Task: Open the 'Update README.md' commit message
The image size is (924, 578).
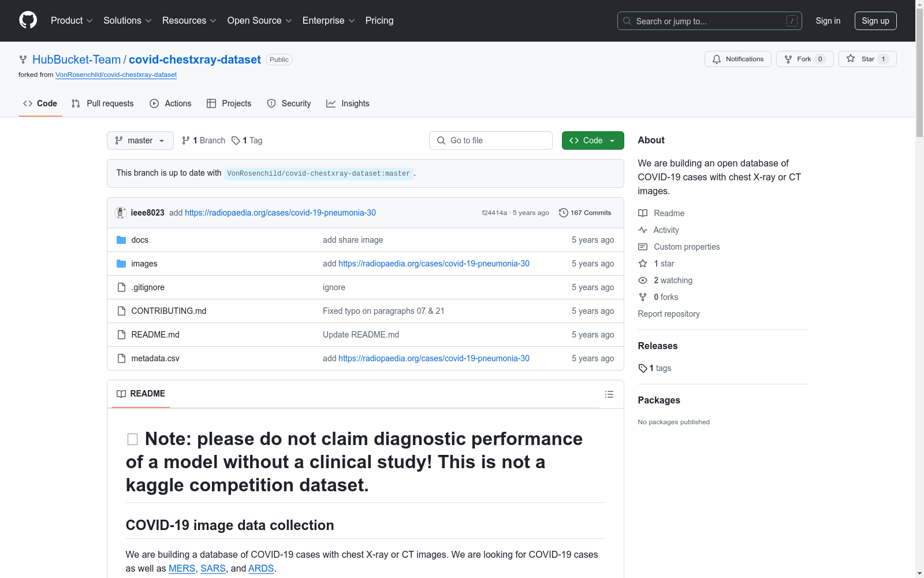Action: 361,335
